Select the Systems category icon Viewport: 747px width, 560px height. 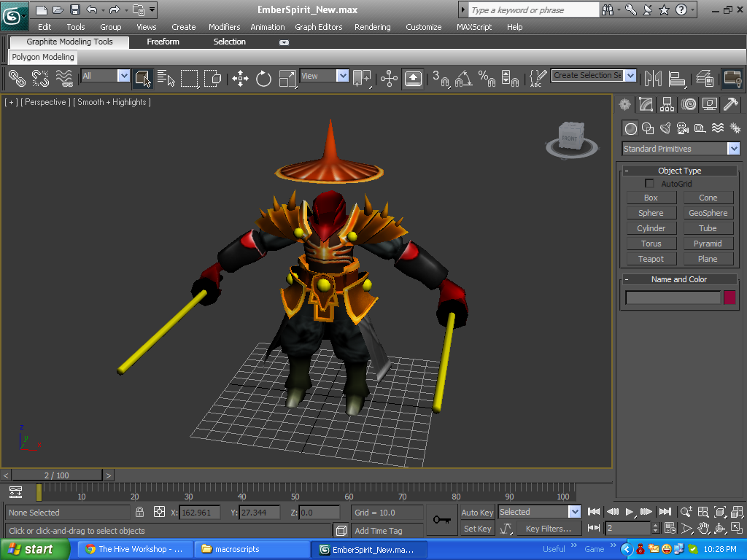coord(735,128)
